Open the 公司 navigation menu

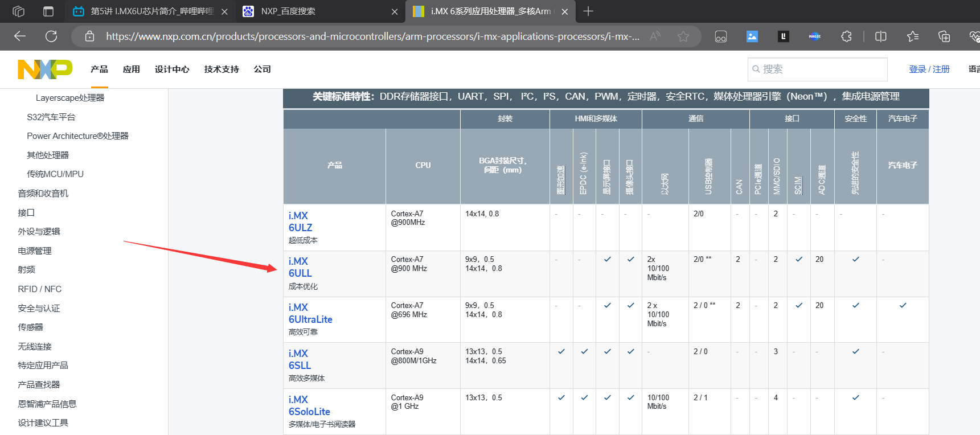(263, 69)
